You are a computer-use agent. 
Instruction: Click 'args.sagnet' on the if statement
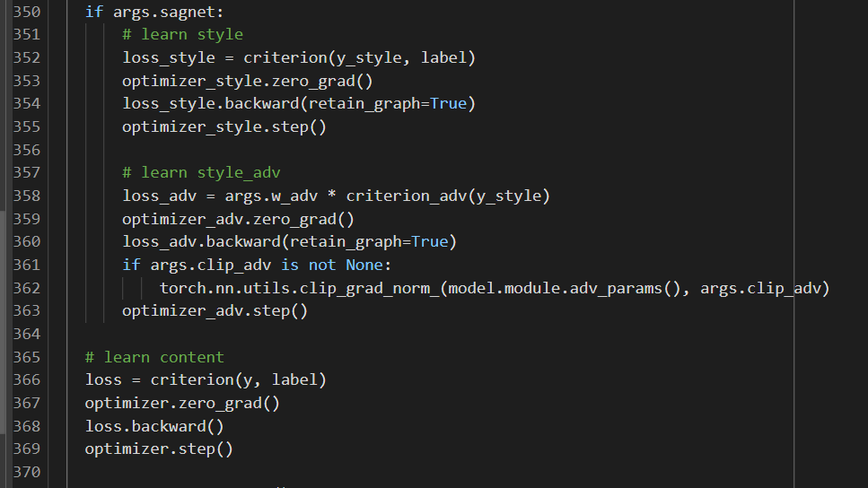(154, 12)
